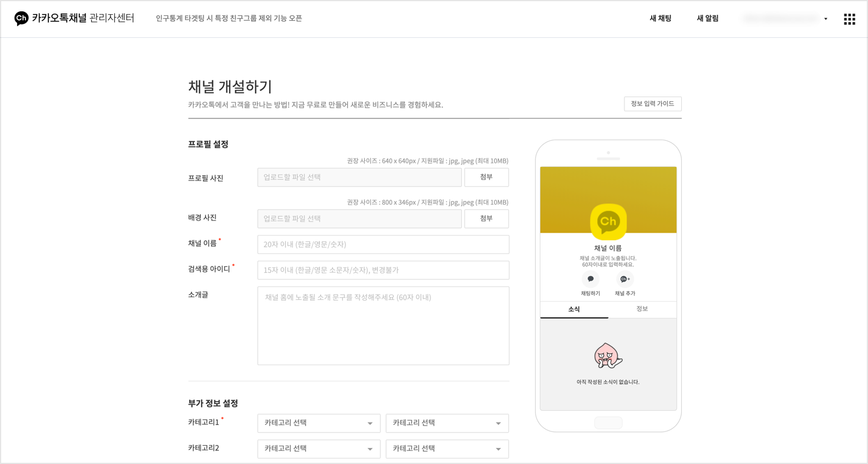868x464 pixels.
Task: Switch to the 정보 tab in preview
Action: coord(642,309)
